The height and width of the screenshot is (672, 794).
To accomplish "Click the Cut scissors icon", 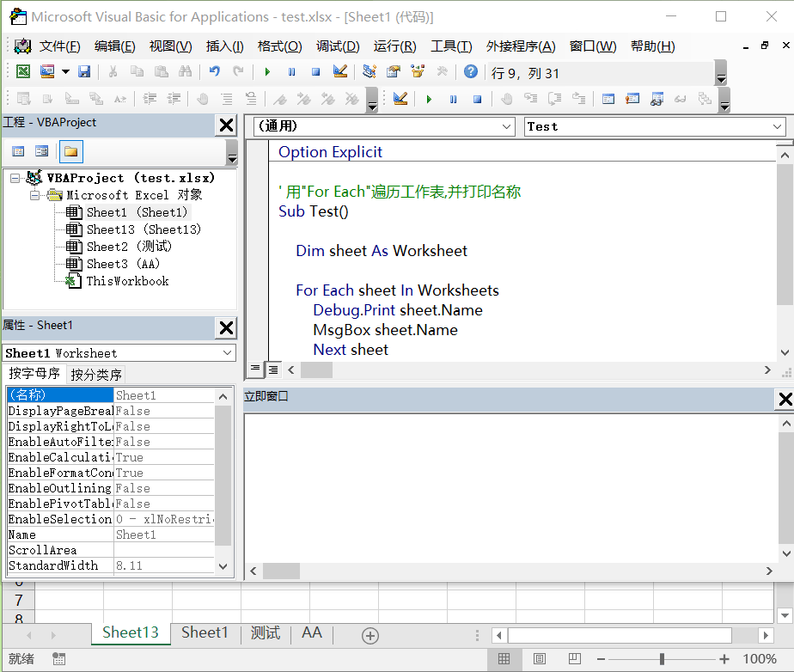I will (x=113, y=71).
